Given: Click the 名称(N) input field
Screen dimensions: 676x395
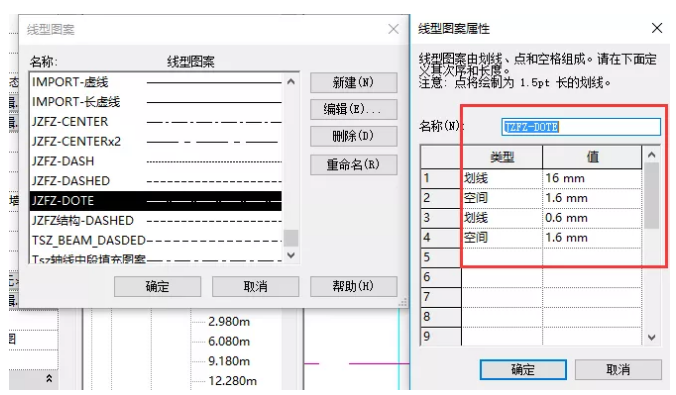Looking at the screenshot, I should [581, 127].
